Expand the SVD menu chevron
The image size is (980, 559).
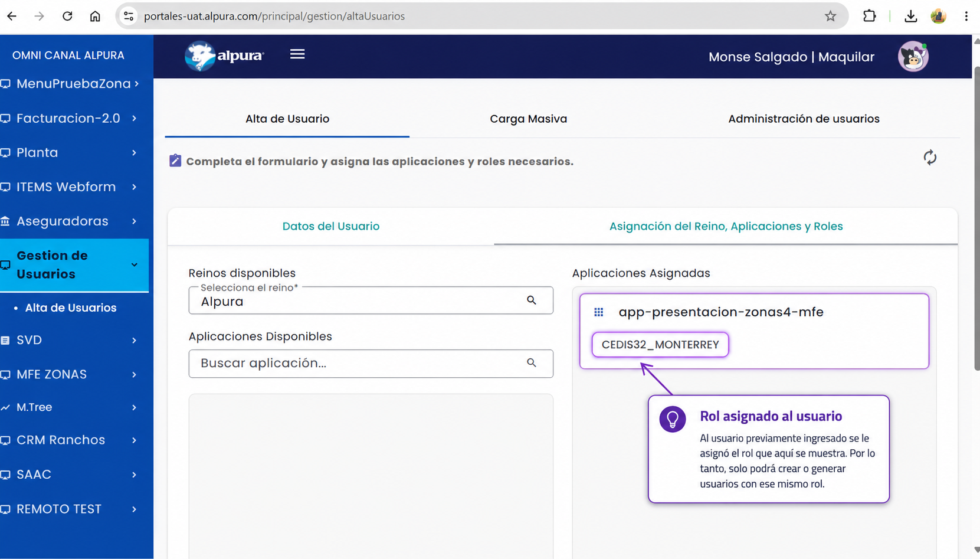pos(135,341)
